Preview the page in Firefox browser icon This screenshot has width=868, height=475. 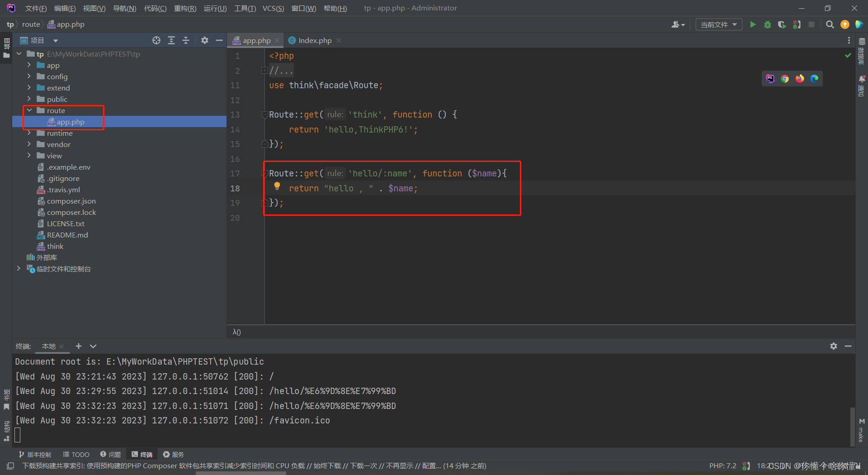click(800, 78)
